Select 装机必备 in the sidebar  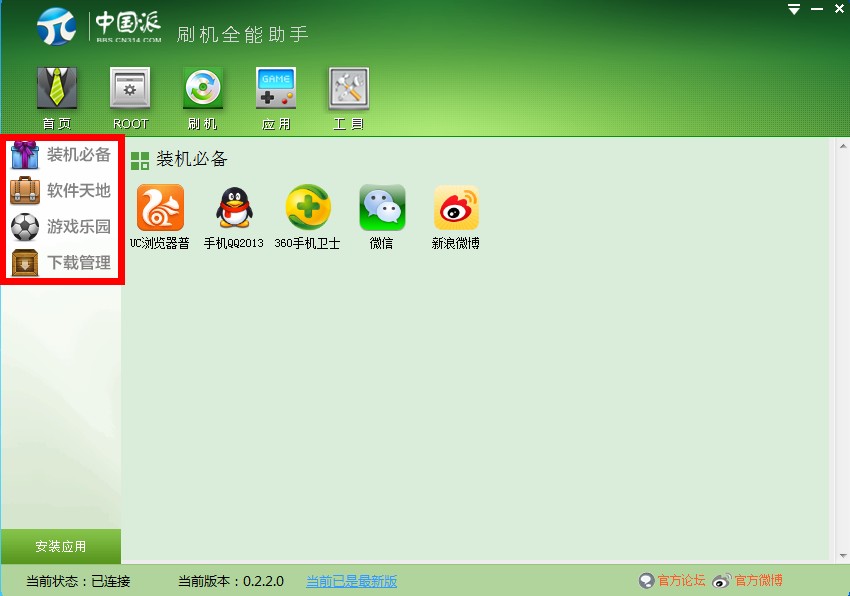(x=61, y=155)
